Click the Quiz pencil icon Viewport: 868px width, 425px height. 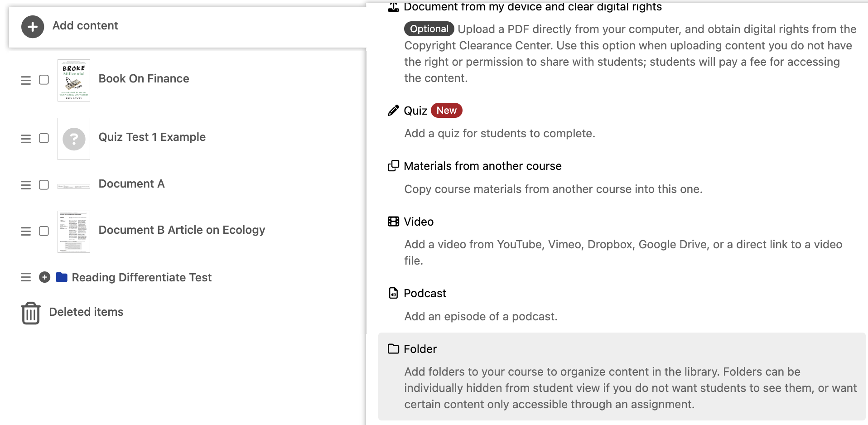pos(393,111)
